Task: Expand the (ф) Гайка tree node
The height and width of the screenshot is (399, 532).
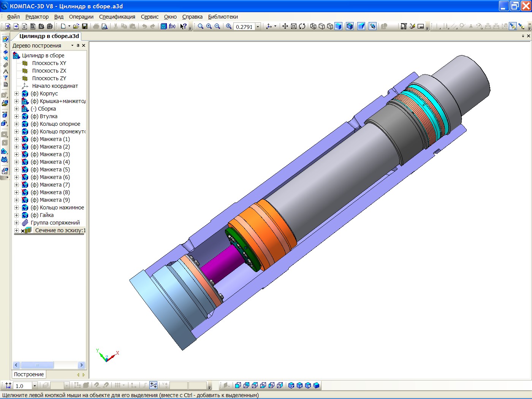Action: coord(16,215)
